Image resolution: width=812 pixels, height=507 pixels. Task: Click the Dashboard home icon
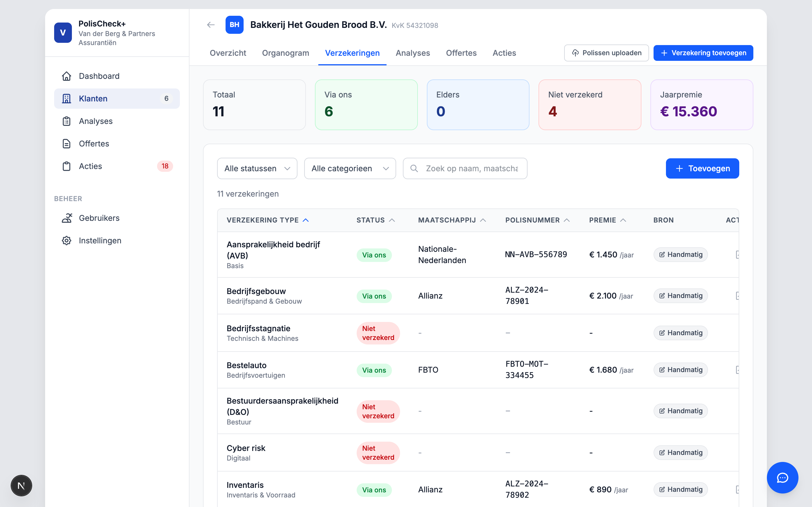point(67,76)
